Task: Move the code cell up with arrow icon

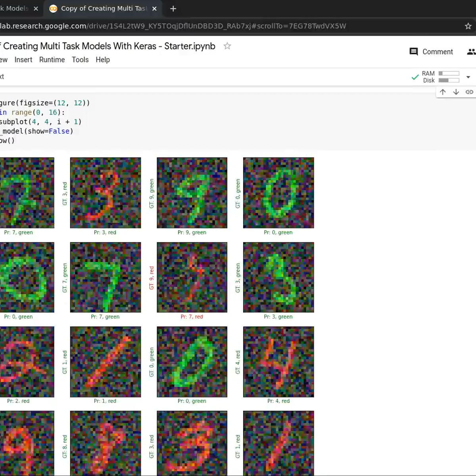Action: pyautogui.click(x=443, y=92)
